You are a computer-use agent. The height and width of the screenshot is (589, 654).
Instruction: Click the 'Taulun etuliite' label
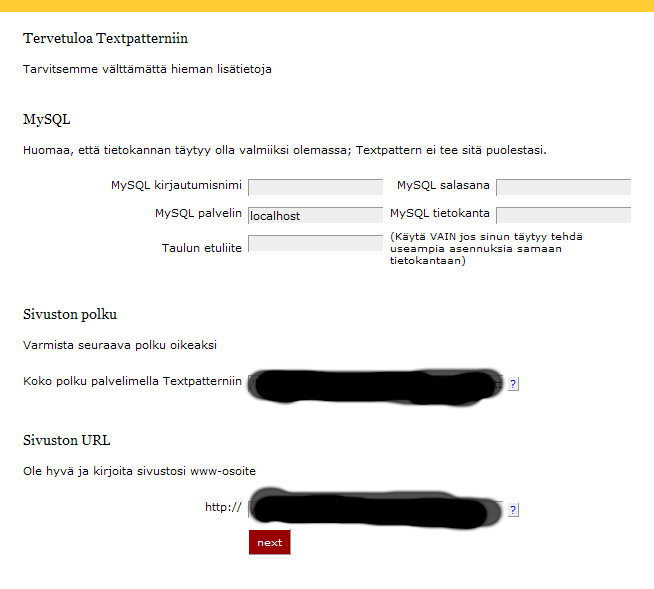click(201, 248)
